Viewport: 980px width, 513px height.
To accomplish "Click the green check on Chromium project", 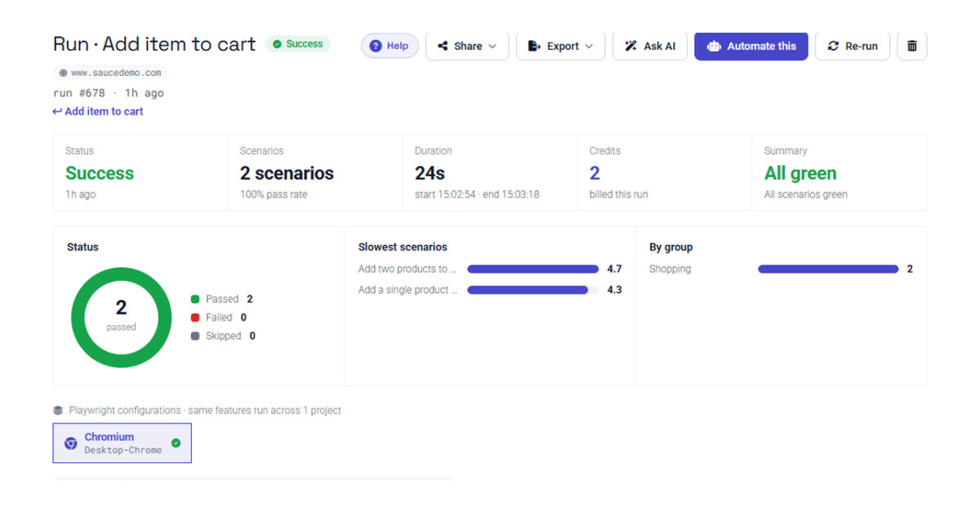I will [x=176, y=443].
